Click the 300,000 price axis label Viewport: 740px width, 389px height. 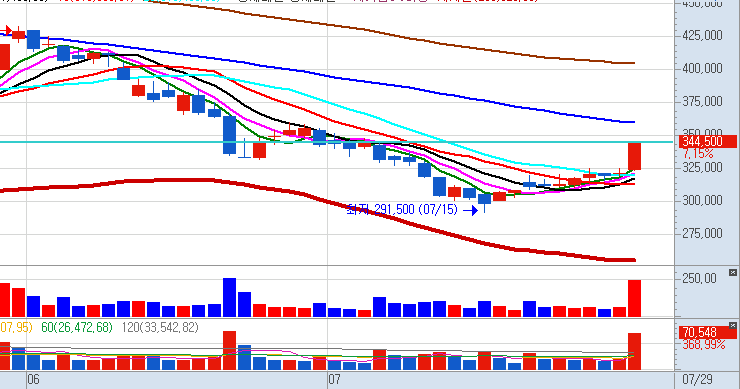[x=702, y=200]
